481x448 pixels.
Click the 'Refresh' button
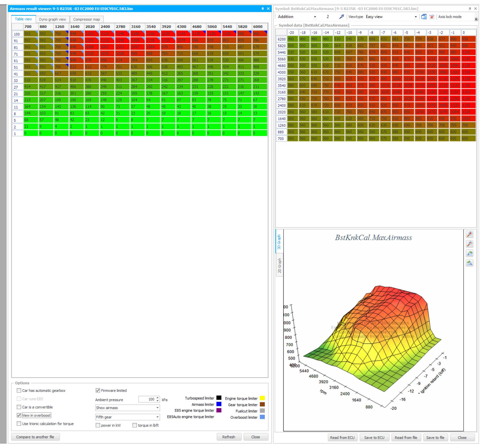229,437
